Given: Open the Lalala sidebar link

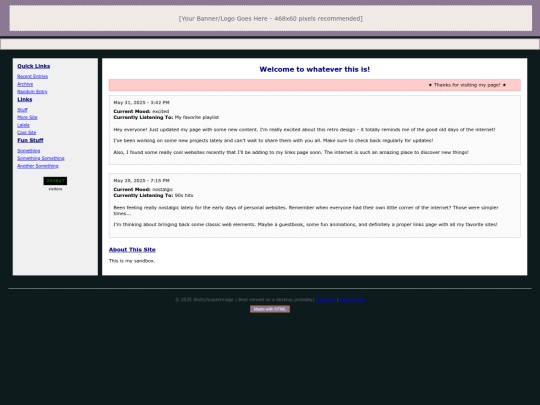Looking at the screenshot, I should (x=23, y=125).
